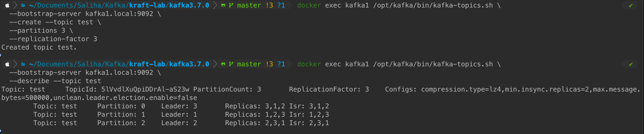Click the "--replication-factor 3" argument
This screenshot has height=134, width=644.
click(x=53, y=39)
